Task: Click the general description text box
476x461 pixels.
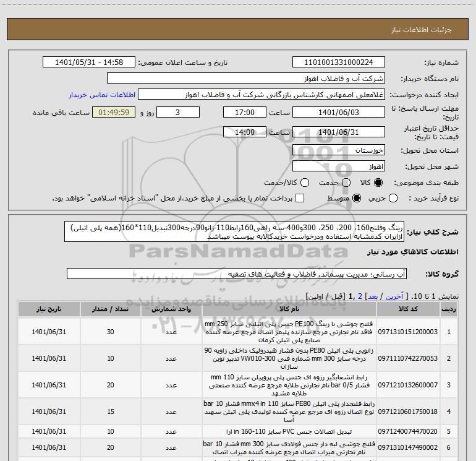Action: click(234, 231)
